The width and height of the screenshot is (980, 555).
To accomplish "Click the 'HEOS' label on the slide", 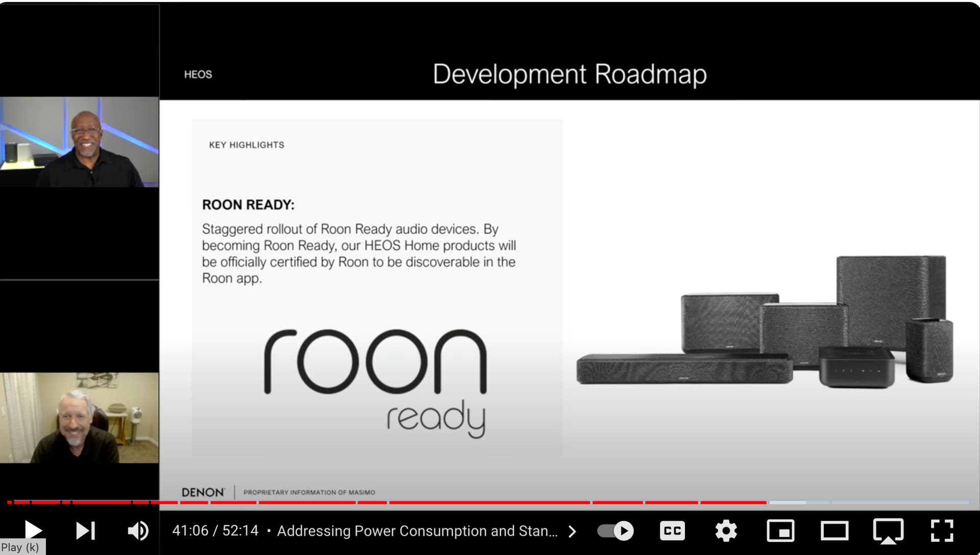I will pyautogui.click(x=198, y=75).
